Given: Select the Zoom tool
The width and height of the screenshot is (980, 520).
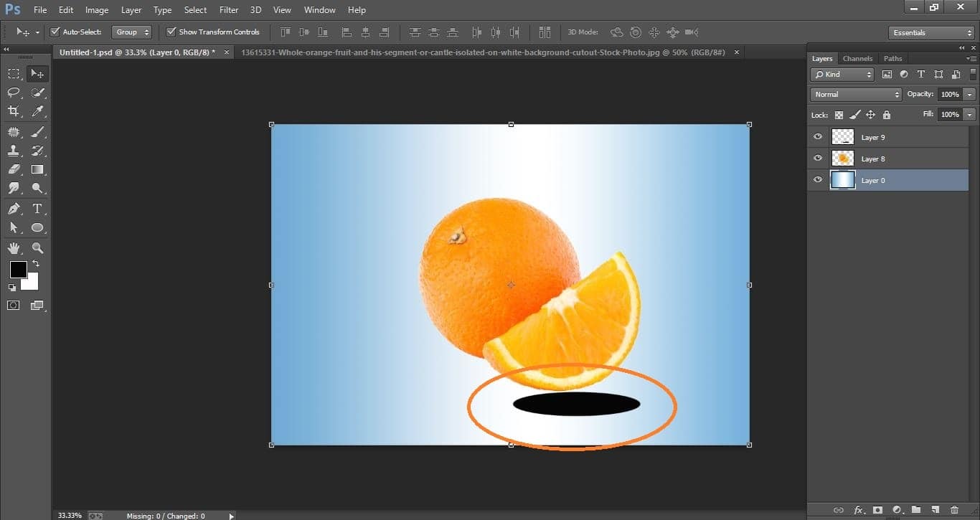Looking at the screenshot, I should [37, 248].
